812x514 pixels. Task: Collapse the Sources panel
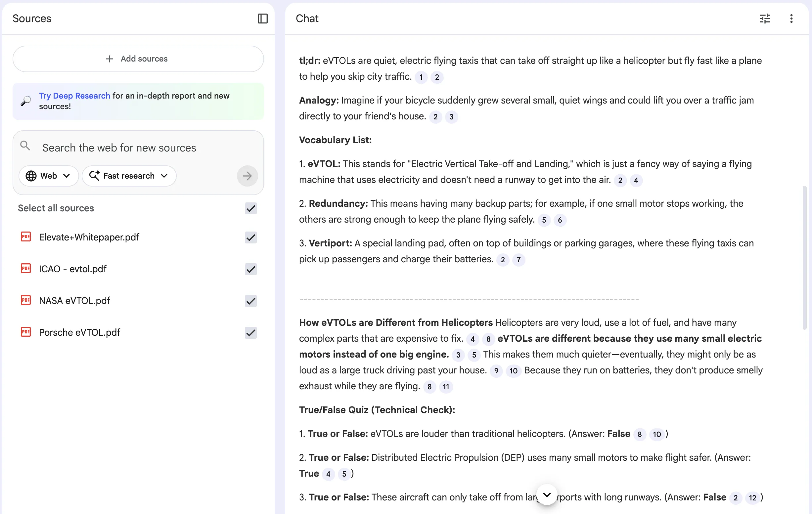tap(263, 19)
